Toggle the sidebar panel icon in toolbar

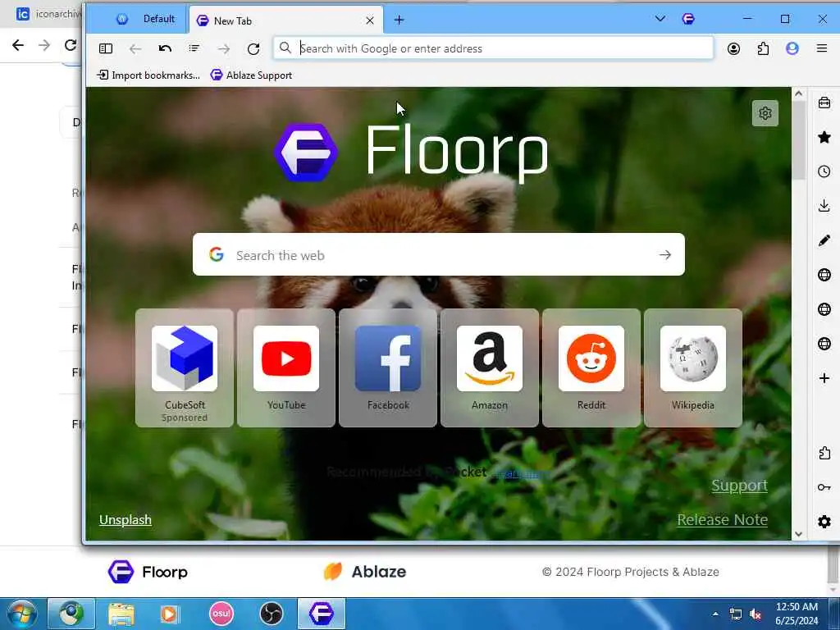pos(106,48)
